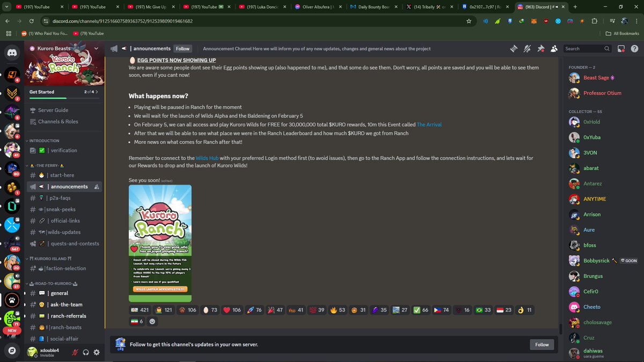Open The Arrival link
This screenshot has height=362, width=644.
point(429,124)
